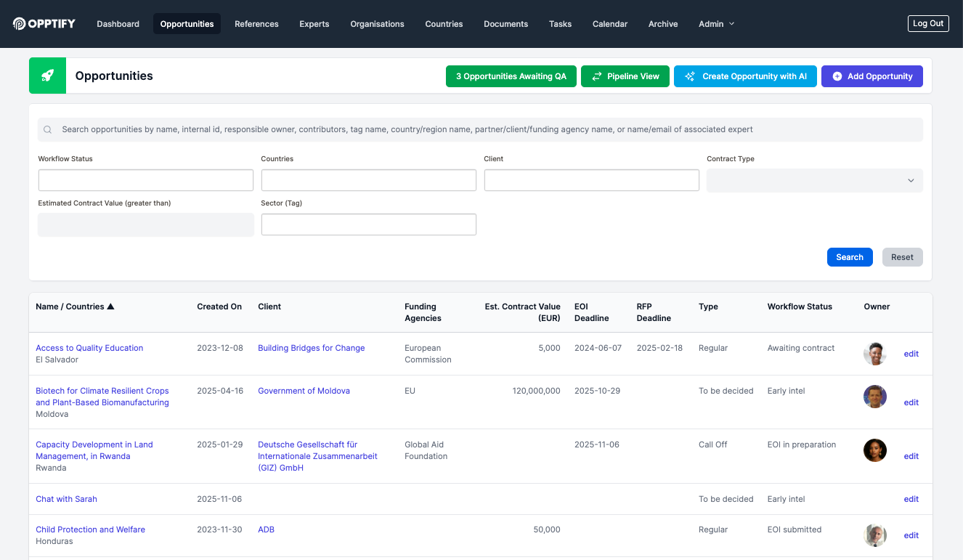
Task: Open the Government of Moldova client link
Action: pyautogui.click(x=304, y=391)
